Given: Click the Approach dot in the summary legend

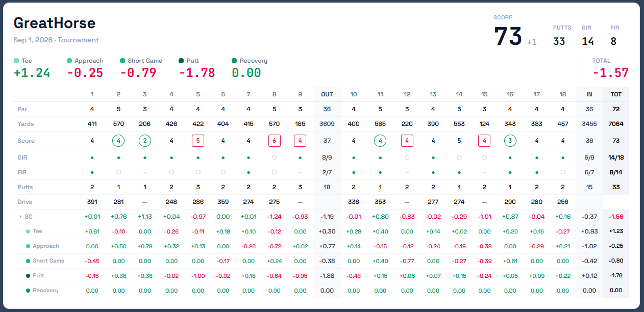Looking at the screenshot, I should [69, 61].
